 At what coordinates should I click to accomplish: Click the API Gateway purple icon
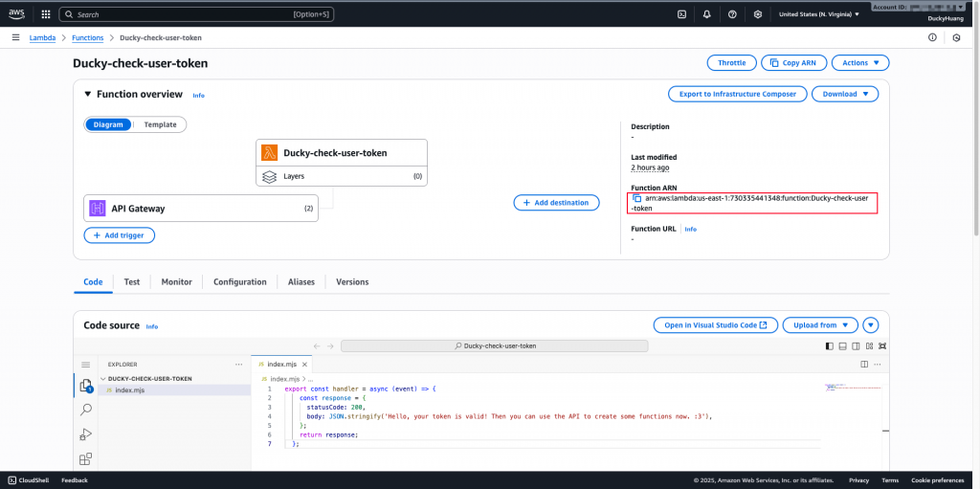(97, 209)
